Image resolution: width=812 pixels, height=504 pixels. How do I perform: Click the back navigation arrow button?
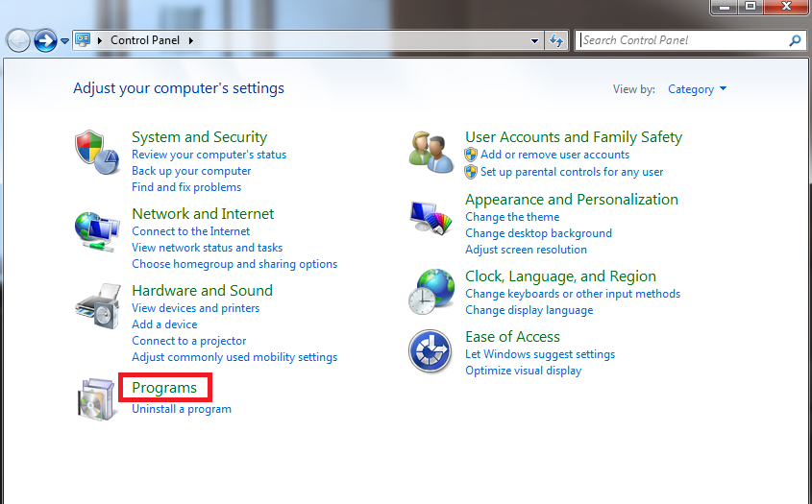(18, 40)
